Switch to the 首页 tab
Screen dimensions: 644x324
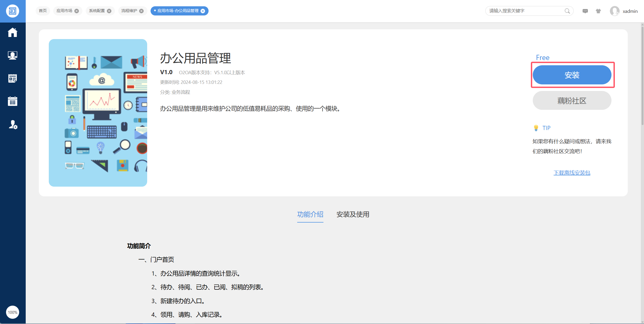coord(43,11)
